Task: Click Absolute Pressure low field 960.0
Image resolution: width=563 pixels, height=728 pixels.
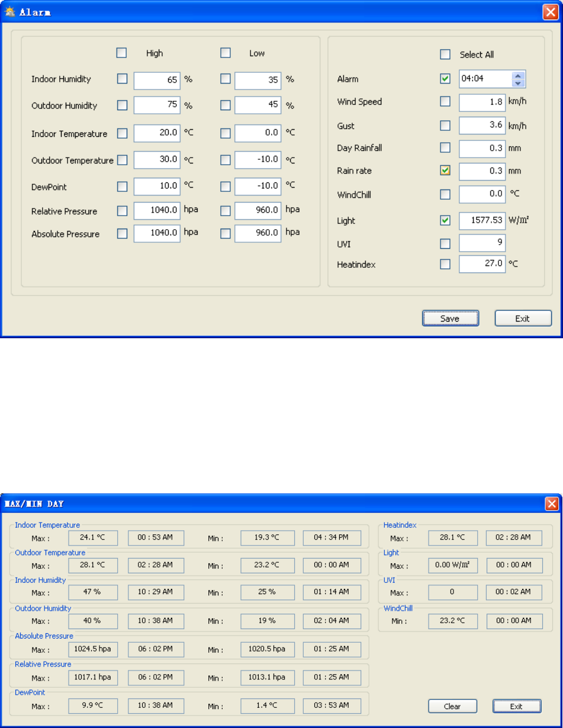Action: [x=258, y=233]
